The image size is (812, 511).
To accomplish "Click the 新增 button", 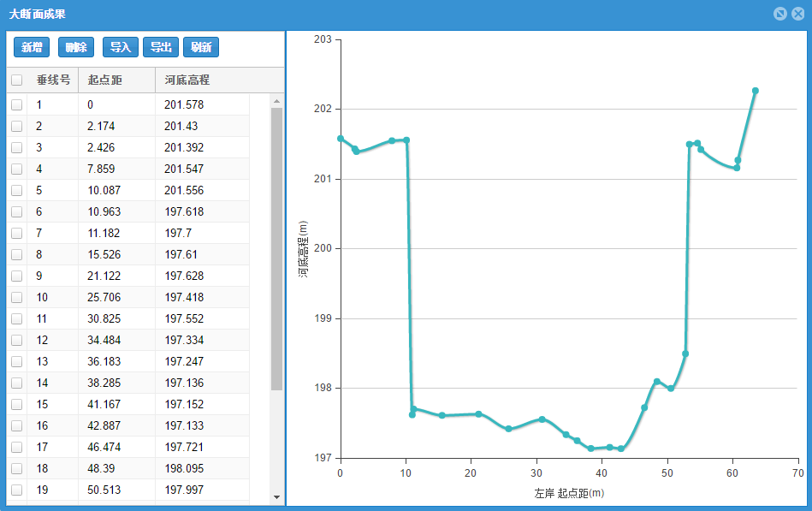I will (x=32, y=47).
